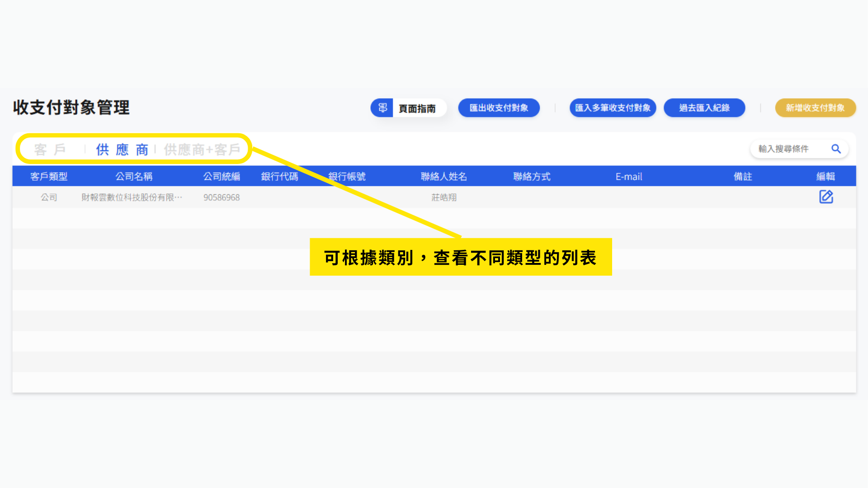Select the 供應商 tab
The image size is (868, 488).
click(x=122, y=150)
